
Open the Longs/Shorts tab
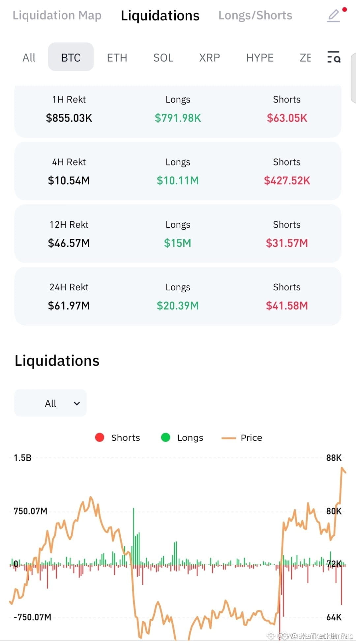[x=255, y=15]
